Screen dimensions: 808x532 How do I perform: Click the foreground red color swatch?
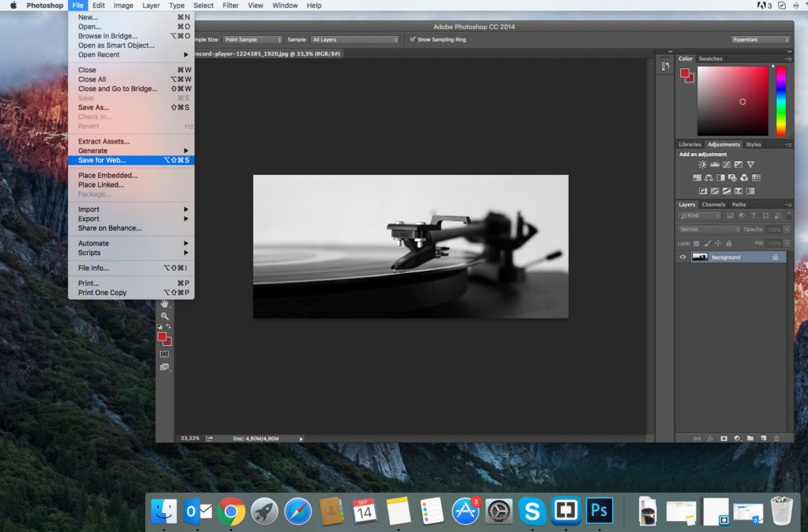coord(162,337)
